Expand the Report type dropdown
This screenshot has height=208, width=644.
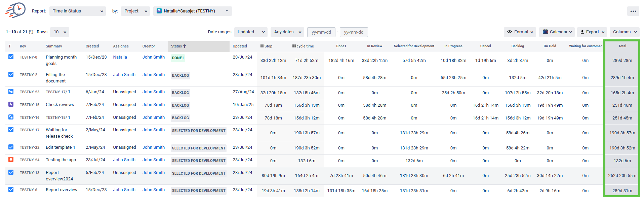(x=78, y=11)
